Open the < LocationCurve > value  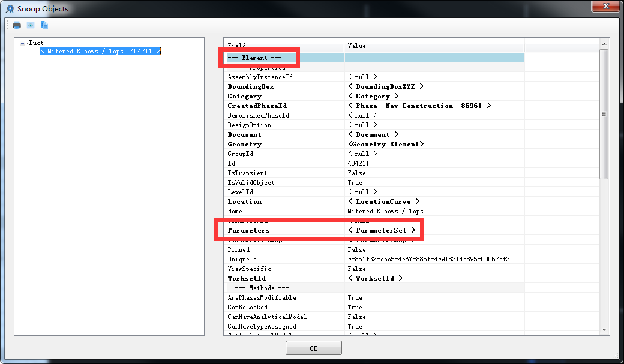(383, 201)
